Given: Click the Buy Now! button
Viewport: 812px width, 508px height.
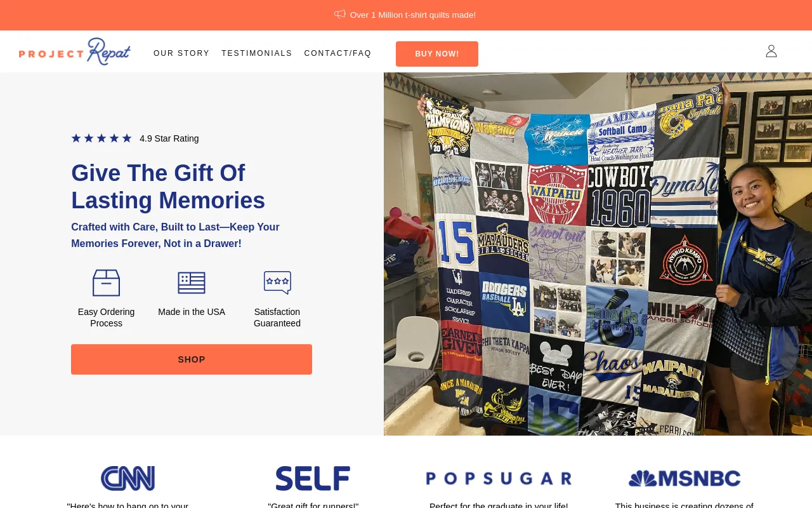Looking at the screenshot, I should coord(437,54).
